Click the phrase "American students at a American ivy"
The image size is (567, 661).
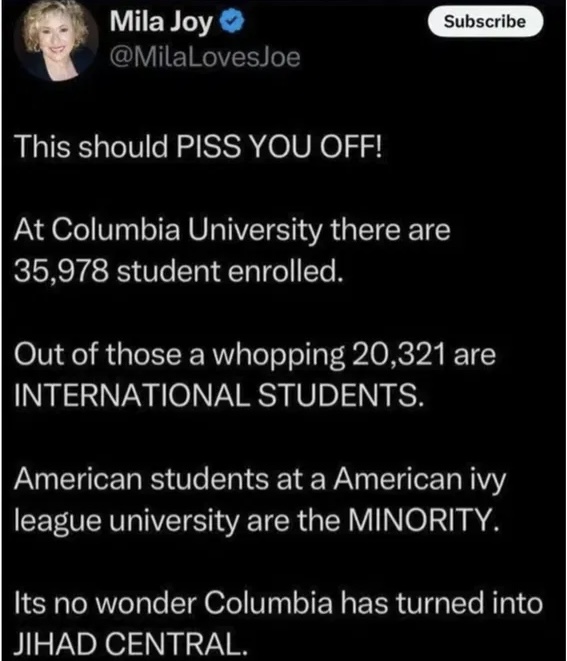[260, 481]
